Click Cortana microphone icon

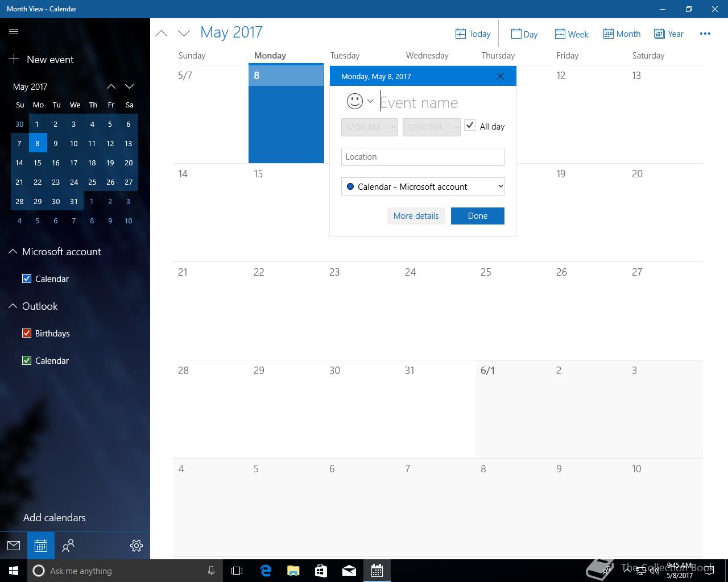pyautogui.click(x=211, y=571)
